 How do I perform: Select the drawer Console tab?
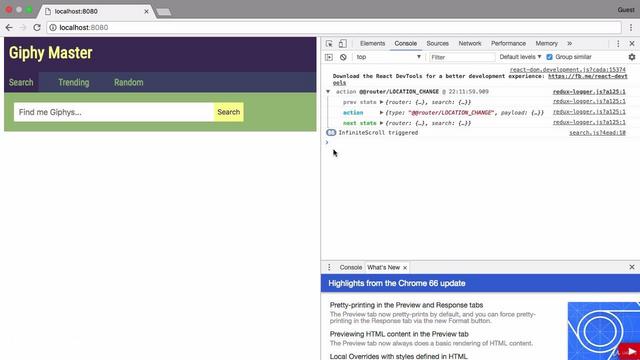point(351,267)
